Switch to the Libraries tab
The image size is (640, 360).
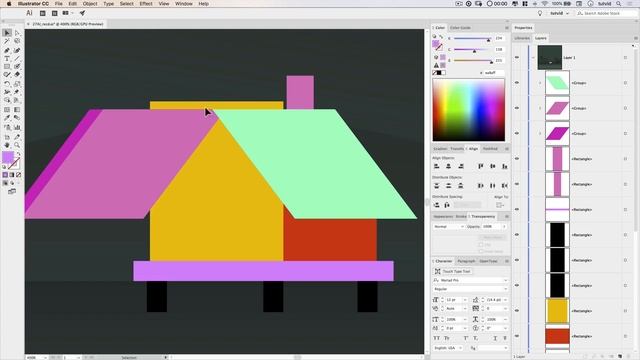tap(522, 38)
